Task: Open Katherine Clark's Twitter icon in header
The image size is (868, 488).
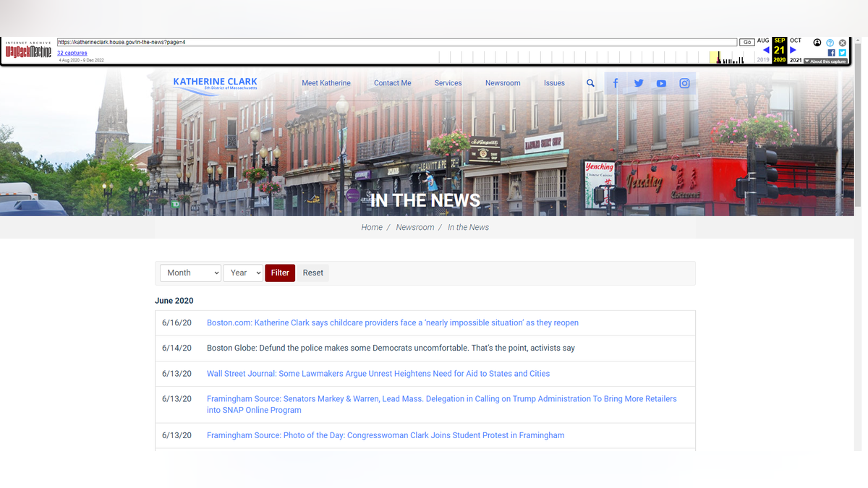Action: tap(639, 83)
